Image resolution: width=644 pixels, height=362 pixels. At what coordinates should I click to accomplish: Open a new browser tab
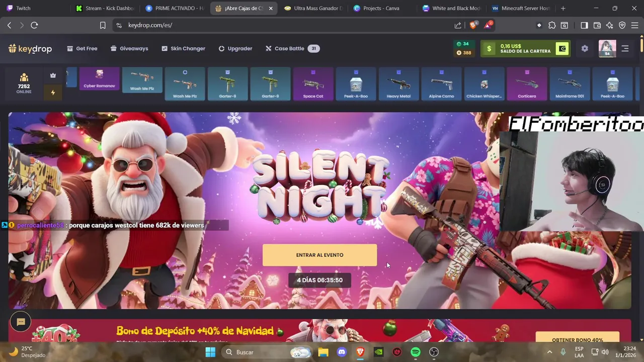(x=563, y=8)
